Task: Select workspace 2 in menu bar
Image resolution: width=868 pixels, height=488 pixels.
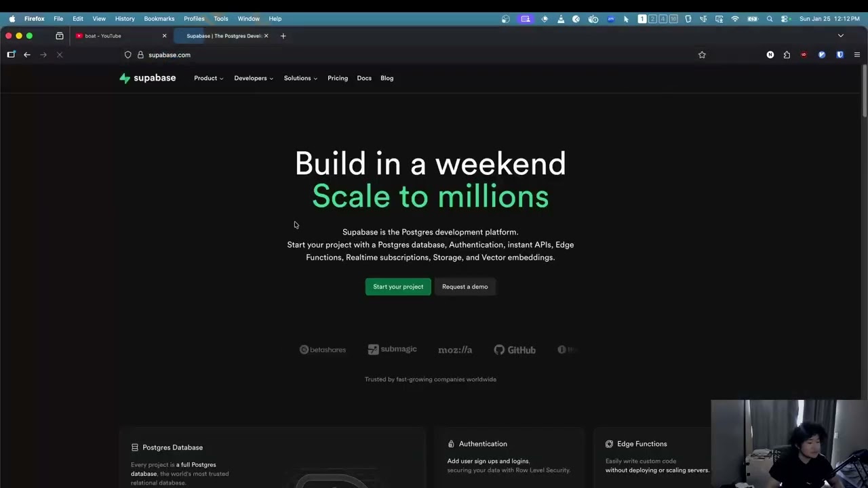Action: coord(652,19)
